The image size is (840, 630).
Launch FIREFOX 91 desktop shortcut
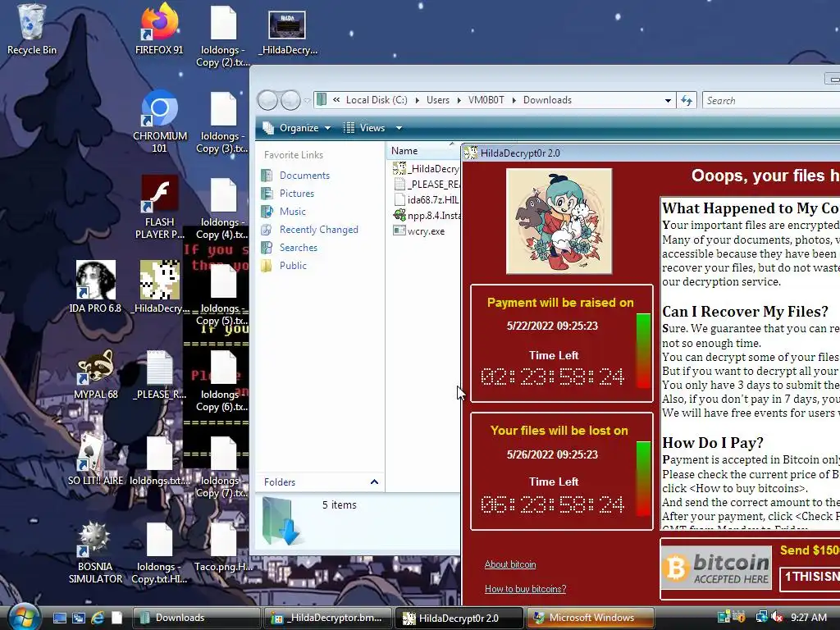[x=159, y=30]
